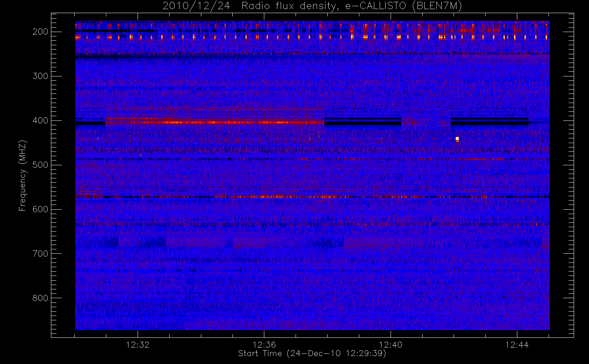Click the 300 frequency tick label
This screenshot has width=589, height=364.
point(40,76)
